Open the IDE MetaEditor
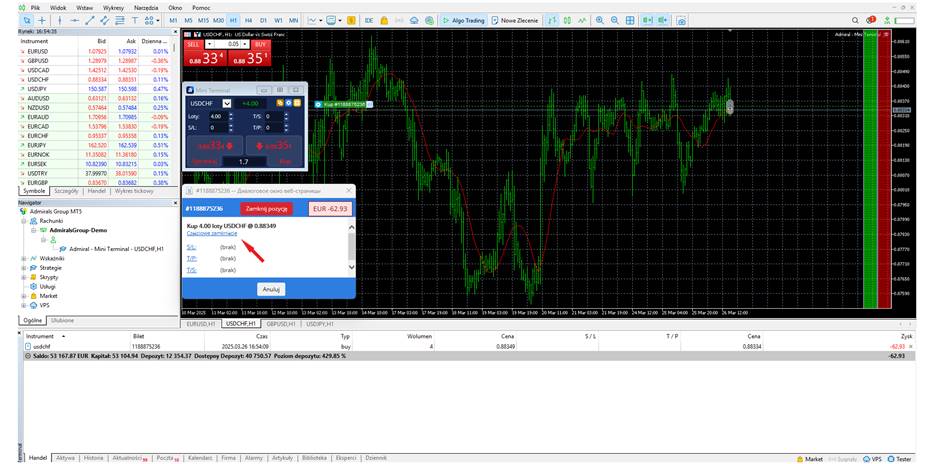Viewport: 934px width, 464px height. point(369,20)
